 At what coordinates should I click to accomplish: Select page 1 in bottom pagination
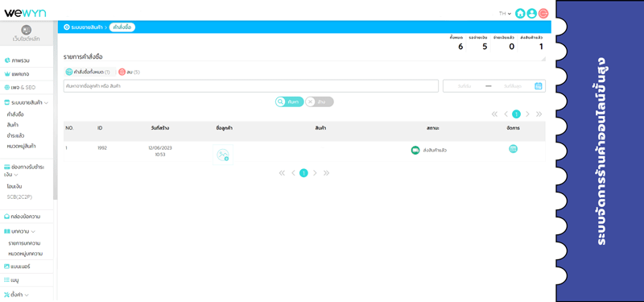pos(303,173)
